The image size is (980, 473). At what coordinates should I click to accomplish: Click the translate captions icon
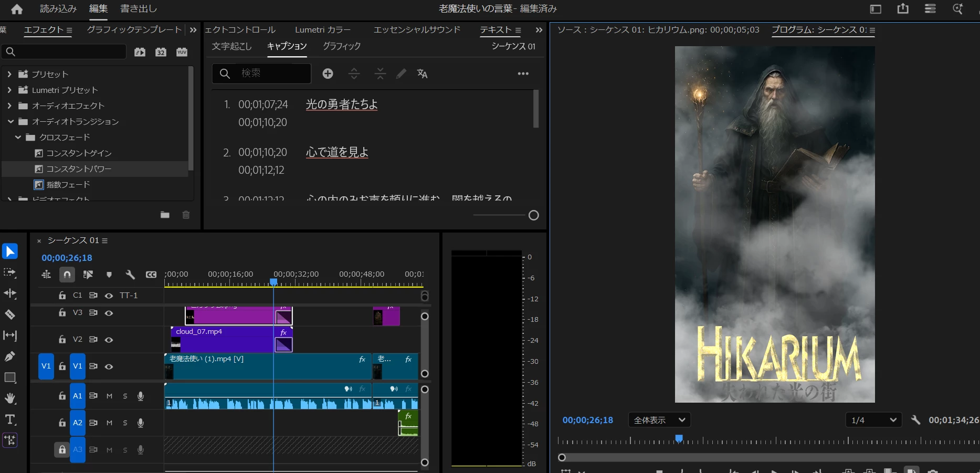tap(423, 73)
